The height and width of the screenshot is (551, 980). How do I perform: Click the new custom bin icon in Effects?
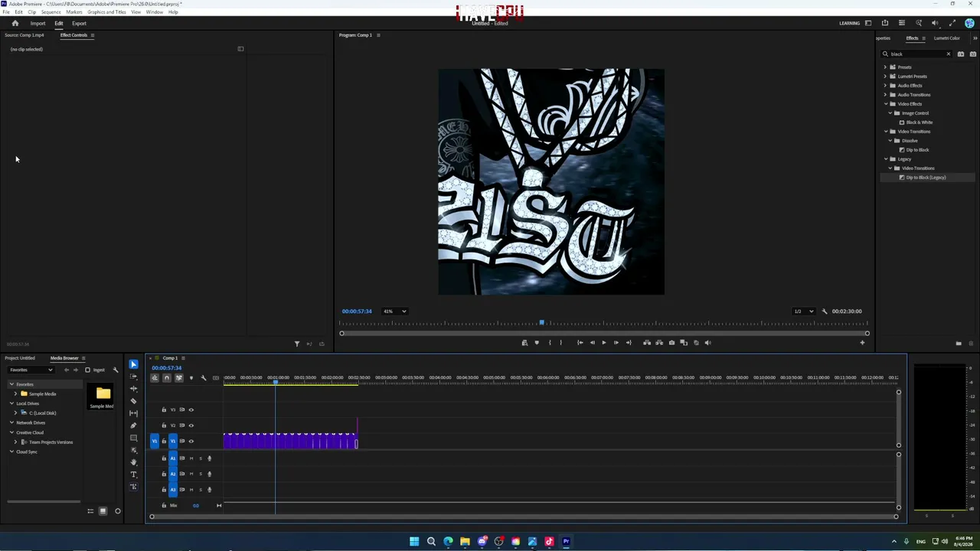coord(959,344)
